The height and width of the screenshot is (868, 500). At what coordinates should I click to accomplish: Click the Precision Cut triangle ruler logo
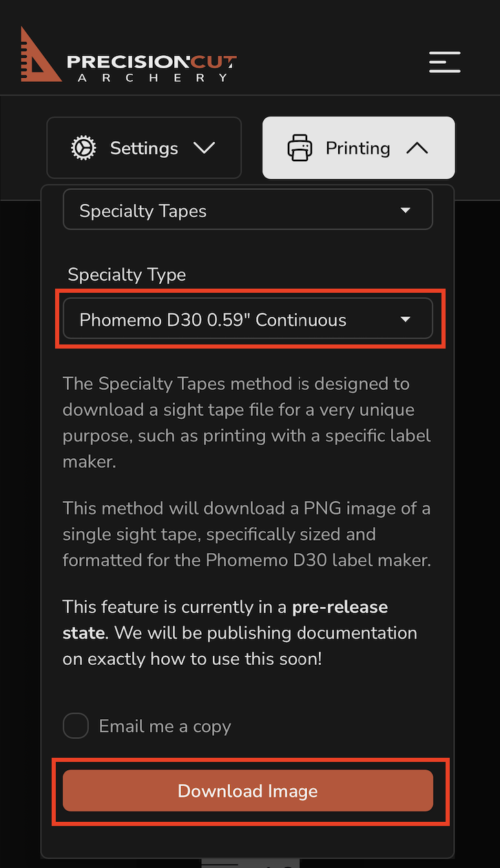point(41,55)
